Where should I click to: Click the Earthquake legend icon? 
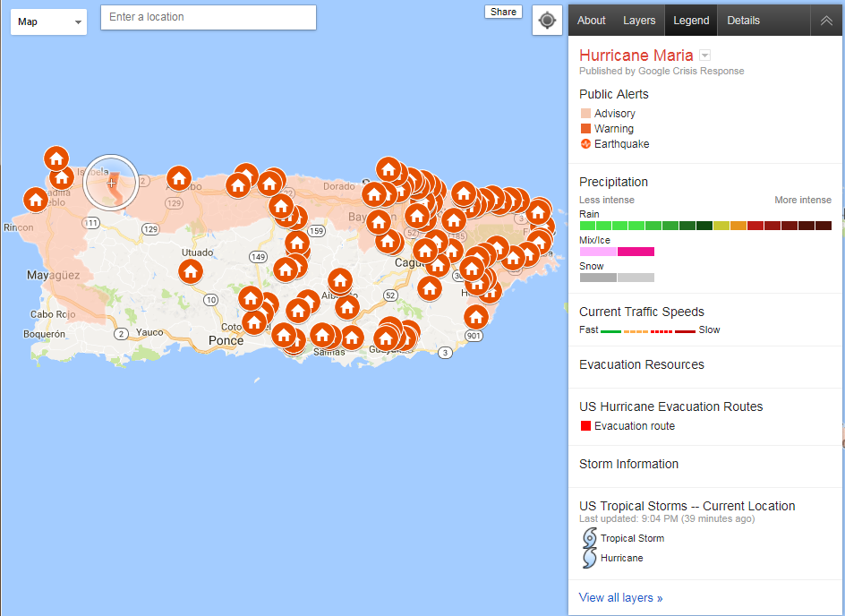point(585,144)
